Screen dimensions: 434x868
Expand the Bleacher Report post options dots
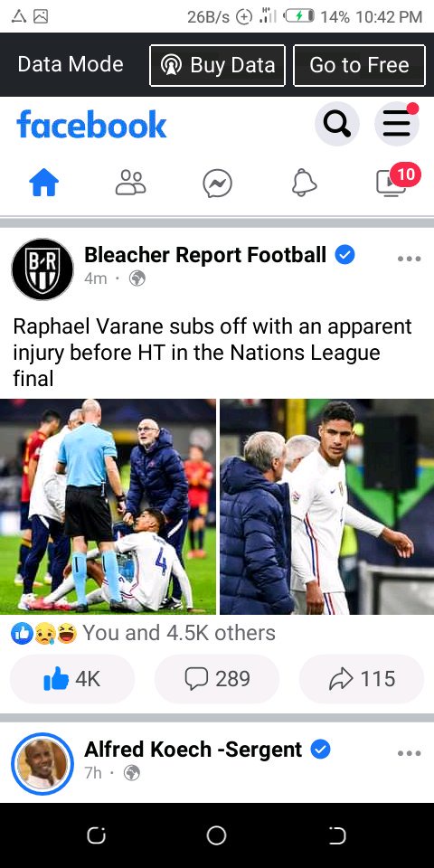click(409, 259)
